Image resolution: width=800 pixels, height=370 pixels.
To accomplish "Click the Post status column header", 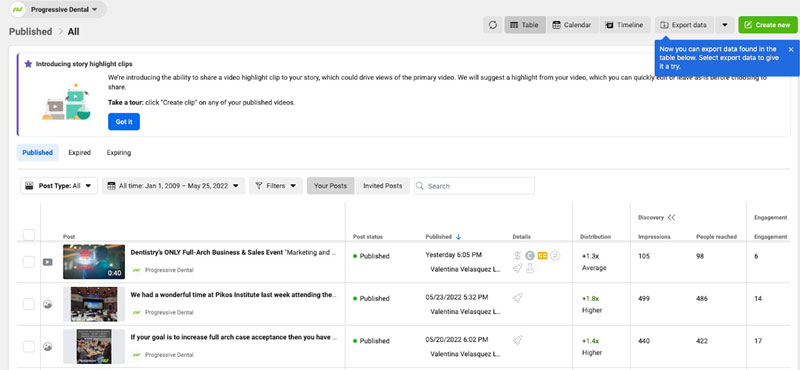I will pyautogui.click(x=367, y=237).
